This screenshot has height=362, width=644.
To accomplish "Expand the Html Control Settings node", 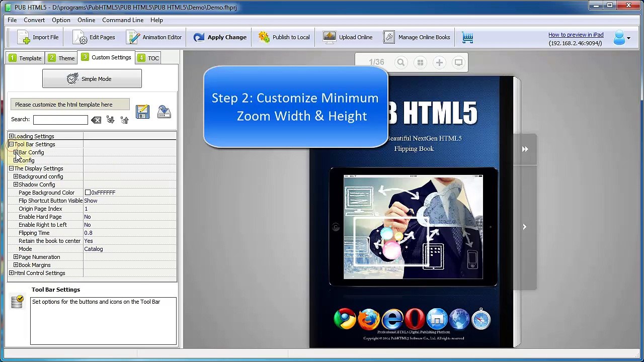I will (x=11, y=273).
